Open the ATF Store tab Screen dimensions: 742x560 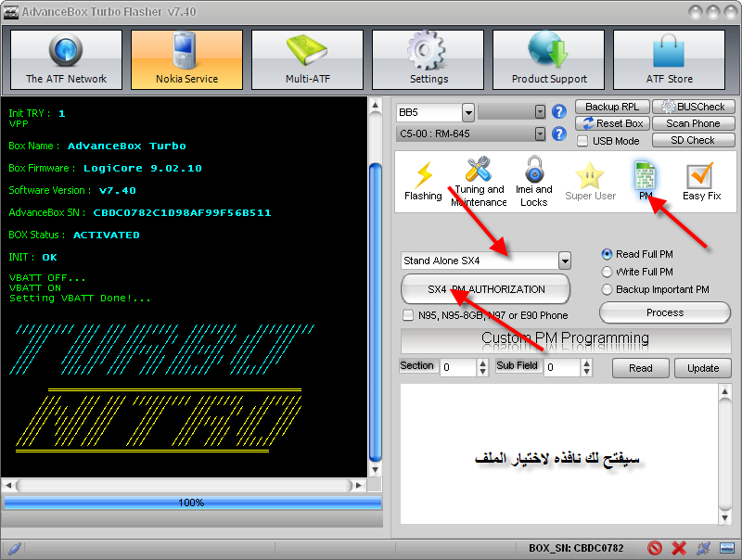(669, 59)
